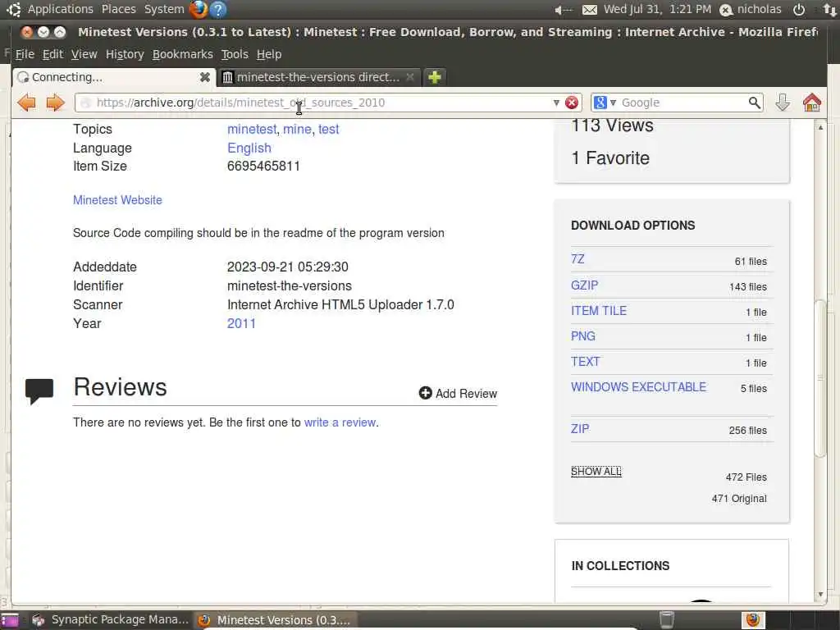Viewport: 840px width, 630px height.
Task: Open the File menu
Action: 25,54
